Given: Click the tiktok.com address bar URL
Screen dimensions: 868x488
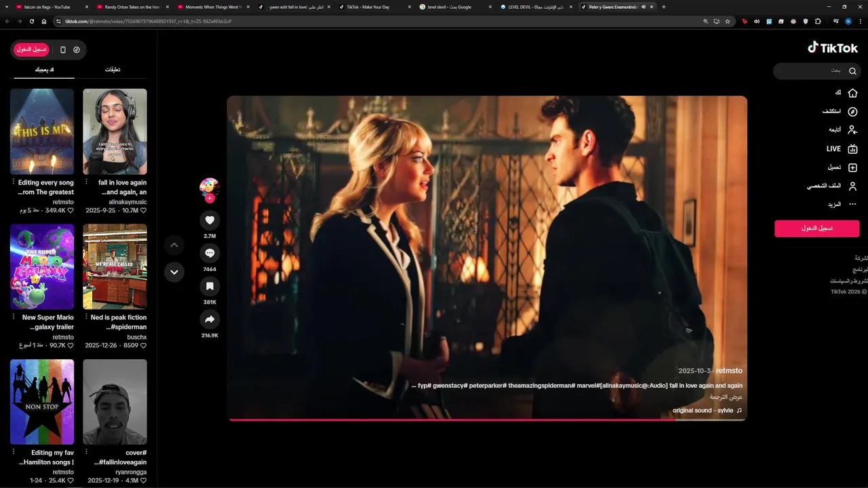Looking at the screenshot, I should pos(148,21).
